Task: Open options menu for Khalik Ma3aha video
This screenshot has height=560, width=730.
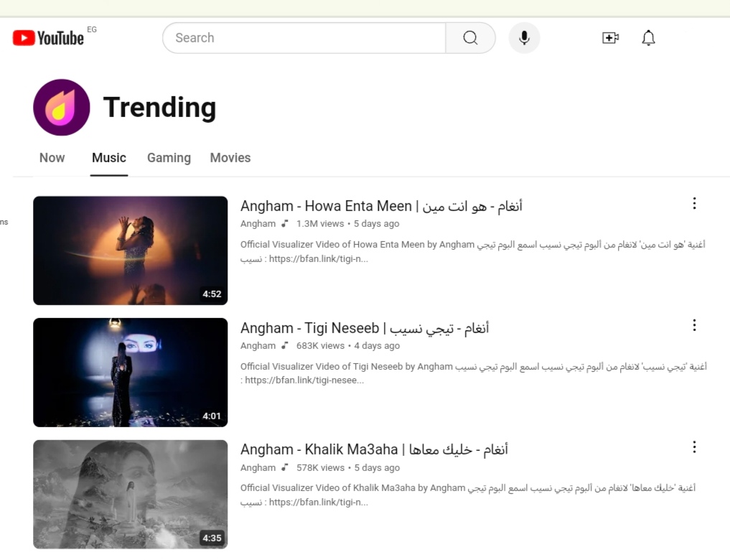Action: tap(694, 447)
